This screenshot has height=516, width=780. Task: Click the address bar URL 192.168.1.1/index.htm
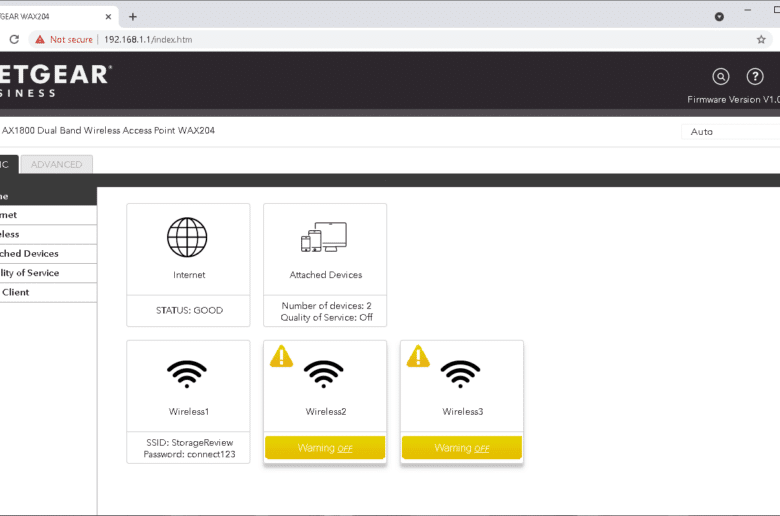[x=148, y=39]
